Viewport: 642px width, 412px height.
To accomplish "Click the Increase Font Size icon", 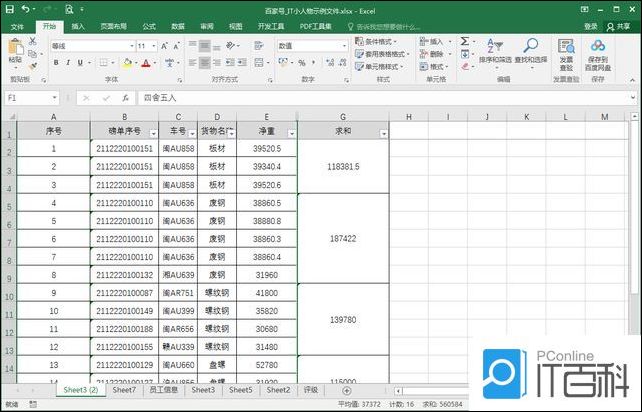I will 164,46.
